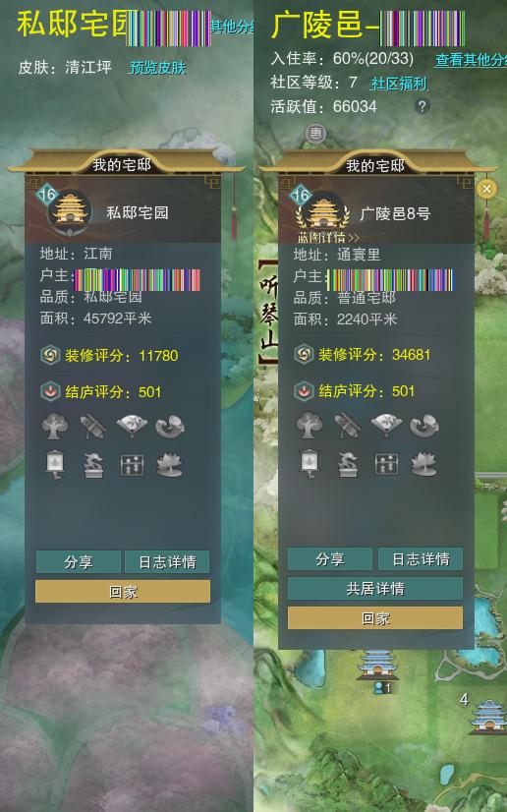Open the activity value help question mark
Image resolution: width=507 pixels, height=812 pixels.
422,106
